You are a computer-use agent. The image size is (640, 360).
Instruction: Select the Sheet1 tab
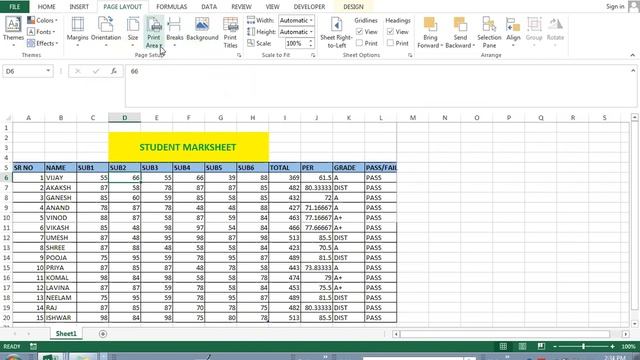click(x=66, y=333)
